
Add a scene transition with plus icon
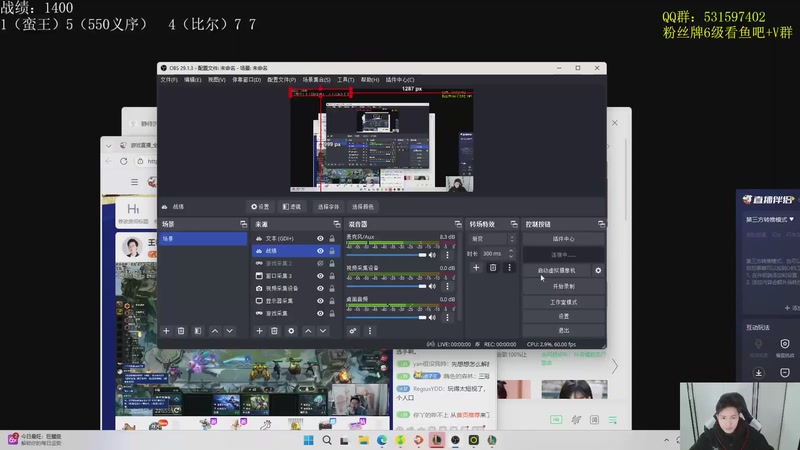coord(476,267)
